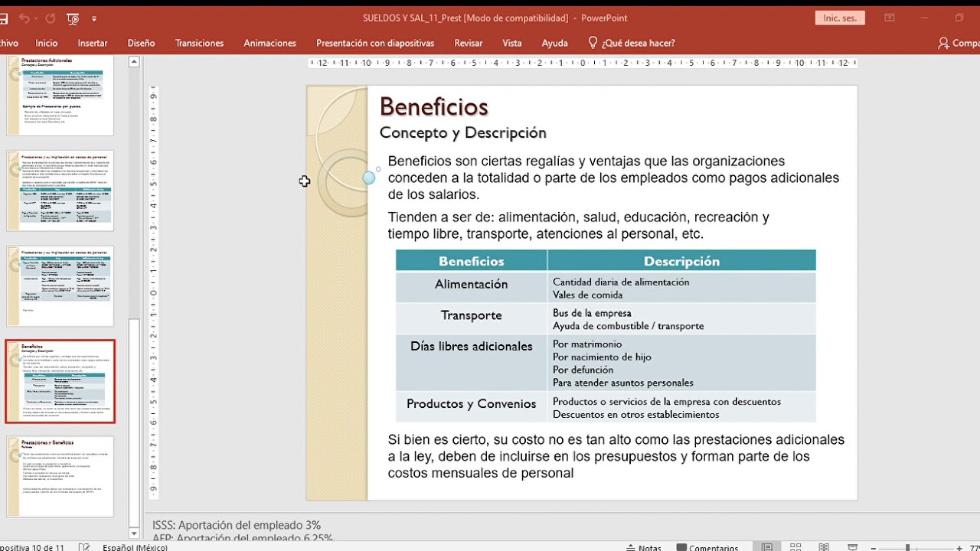Screen dimensions: 980x551
Task: Open the Undo history dropdown arrow
Action: [36, 18]
